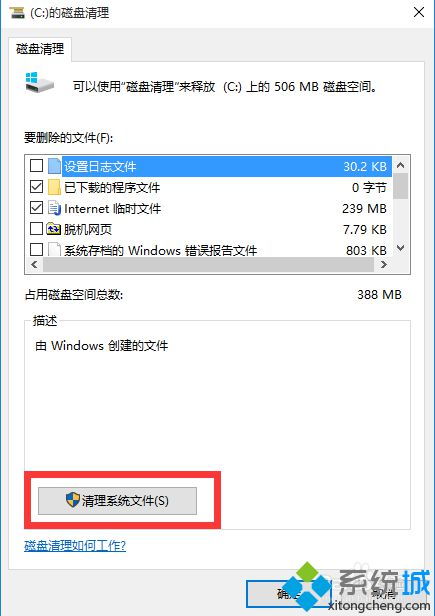The image size is (435, 616).
Task: Click the shield icon on 清理系统文件 button
Action: (x=73, y=500)
